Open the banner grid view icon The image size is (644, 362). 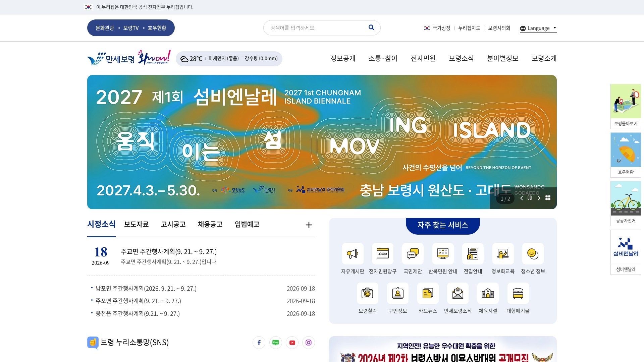[x=548, y=198]
